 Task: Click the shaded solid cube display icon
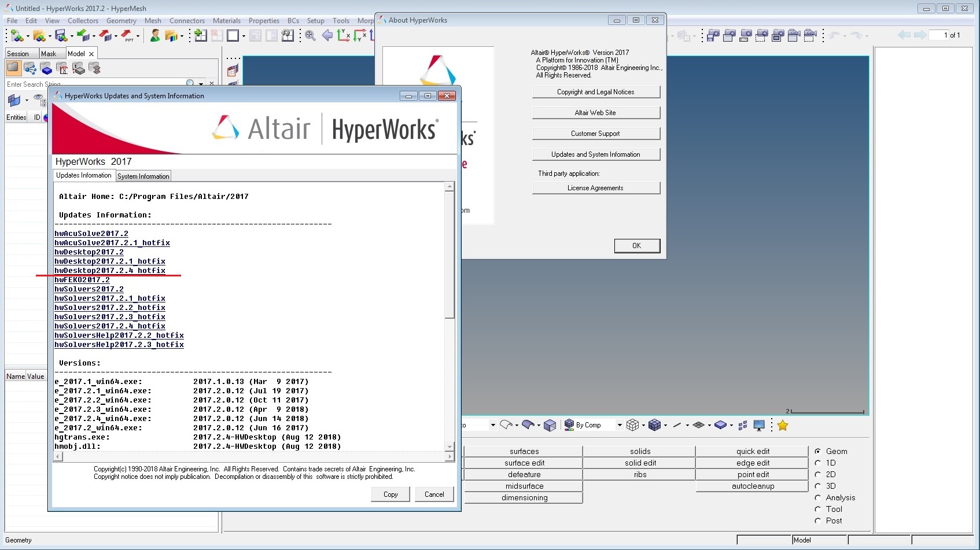(550, 425)
